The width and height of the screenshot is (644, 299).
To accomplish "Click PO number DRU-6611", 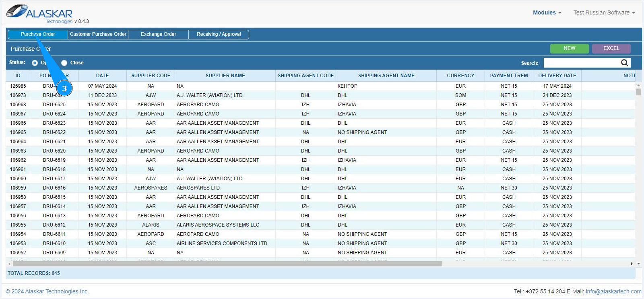I will pos(54,234).
